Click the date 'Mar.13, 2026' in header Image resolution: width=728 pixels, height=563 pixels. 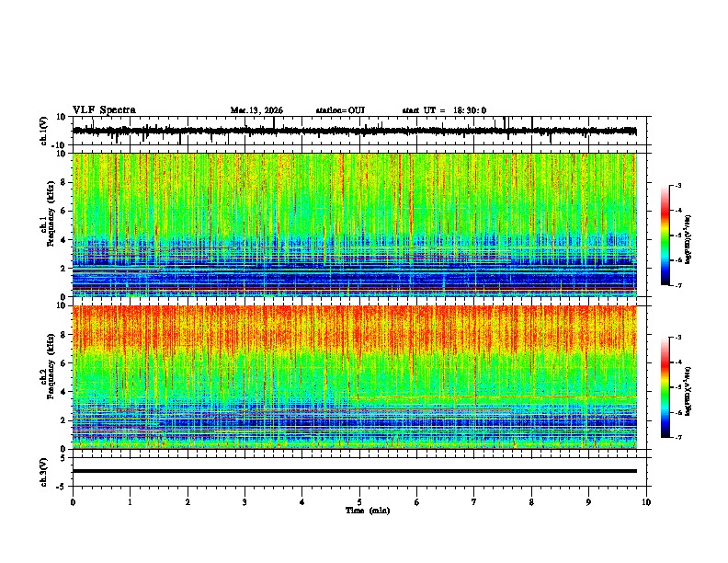pyautogui.click(x=256, y=110)
